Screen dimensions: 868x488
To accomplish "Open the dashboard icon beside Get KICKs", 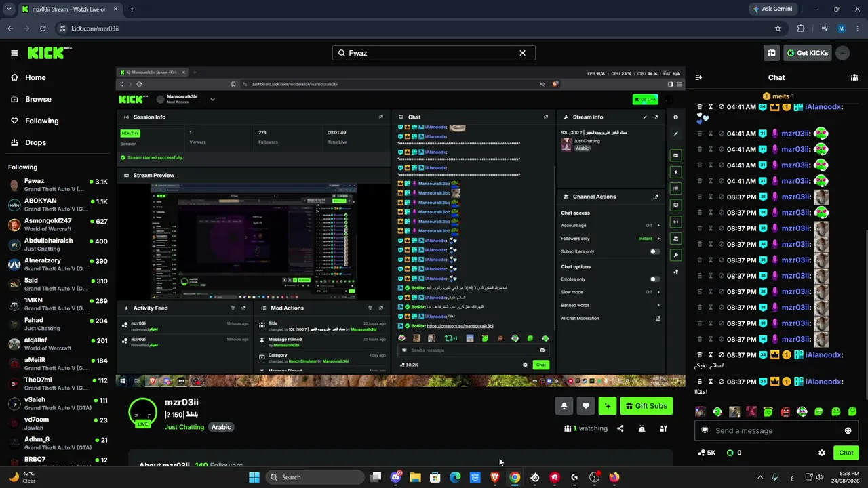I will [x=772, y=53].
